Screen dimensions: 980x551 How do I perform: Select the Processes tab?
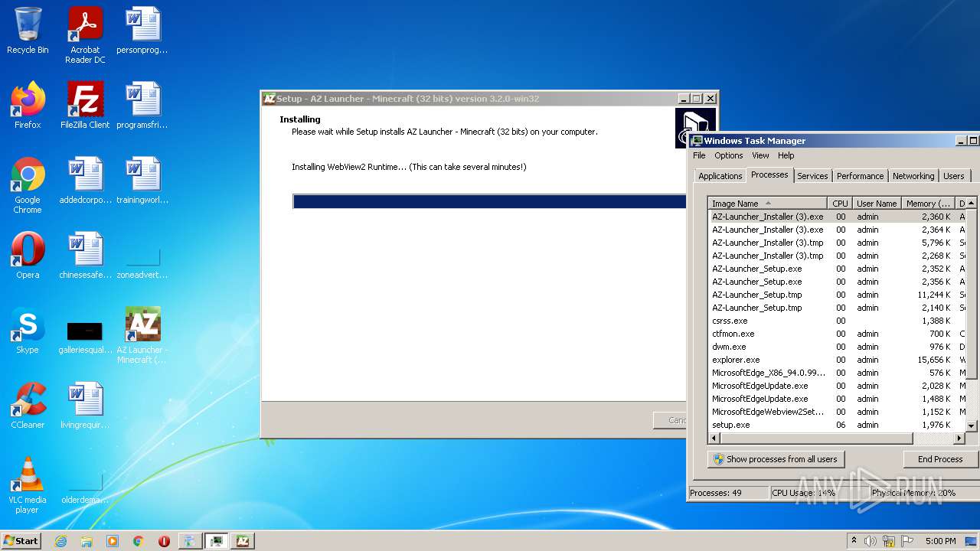tap(769, 174)
